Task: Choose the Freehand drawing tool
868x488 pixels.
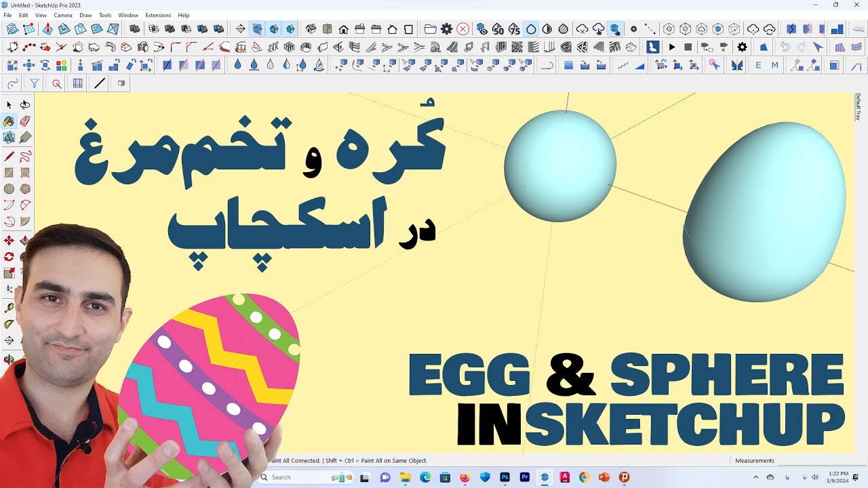Action: point(25,157)
